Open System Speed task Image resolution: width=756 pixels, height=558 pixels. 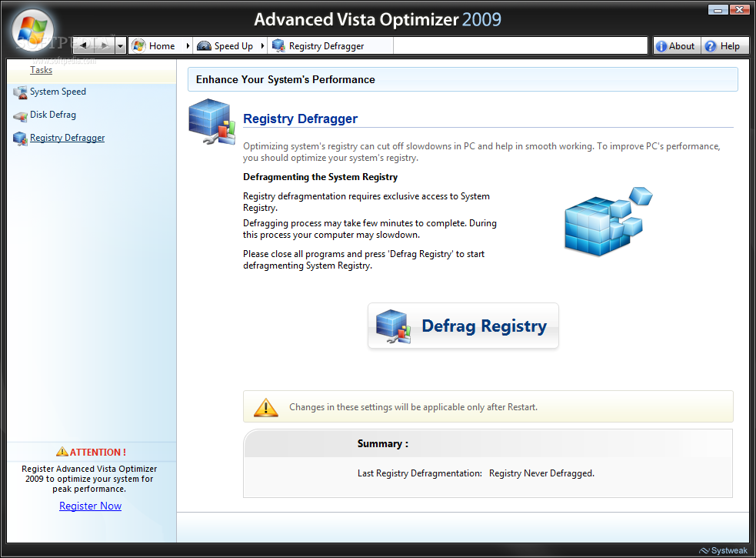tap(58, 92)
